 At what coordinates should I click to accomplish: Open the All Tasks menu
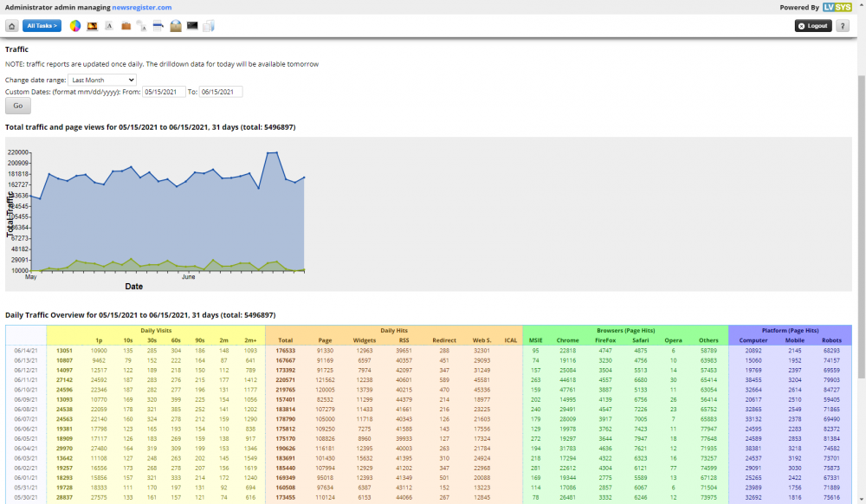click(42, 26)
